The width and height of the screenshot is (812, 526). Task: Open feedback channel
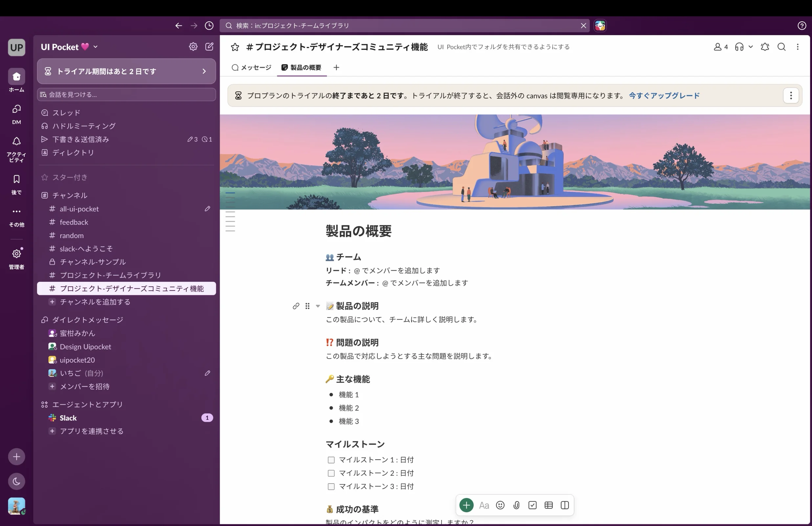pos(126,222)
